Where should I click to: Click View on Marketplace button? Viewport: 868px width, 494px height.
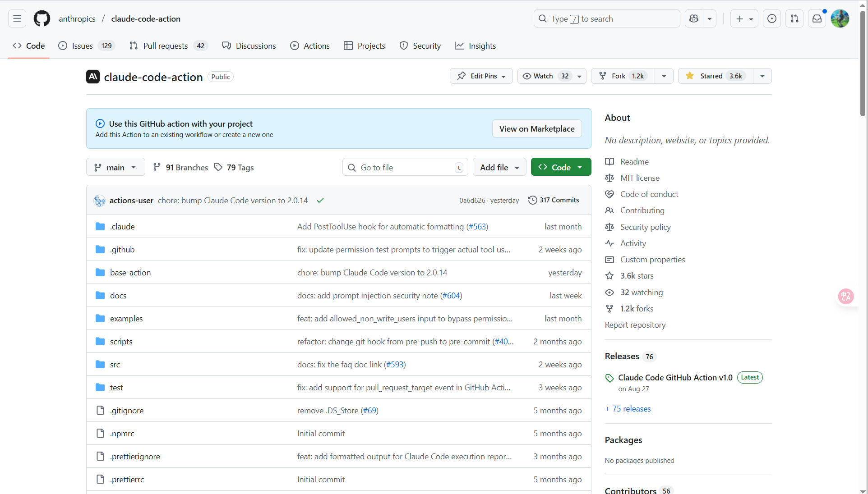536,129
